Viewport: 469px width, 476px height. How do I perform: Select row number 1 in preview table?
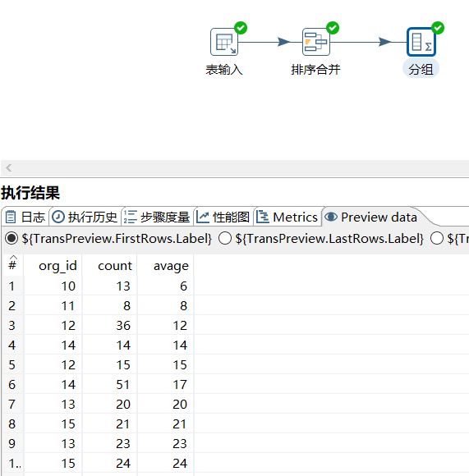[13, 286]
